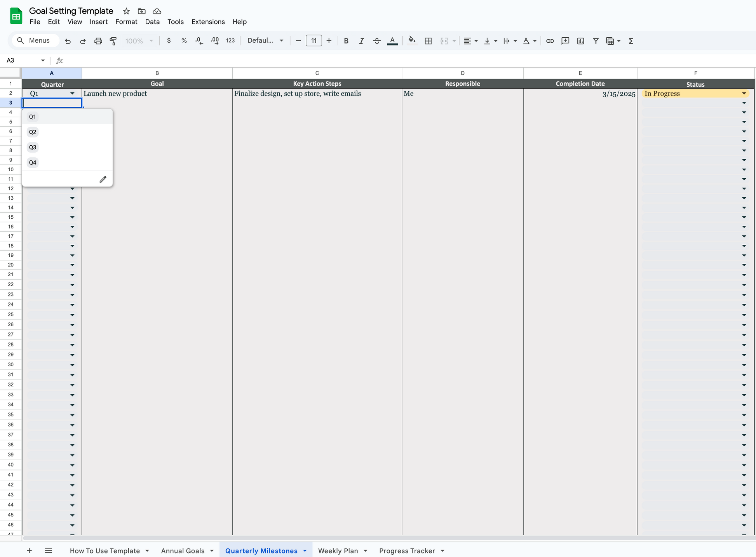The image size is (756, 557).
Task: Switch to Weekly Plan tab
Action: pos(338,550)
